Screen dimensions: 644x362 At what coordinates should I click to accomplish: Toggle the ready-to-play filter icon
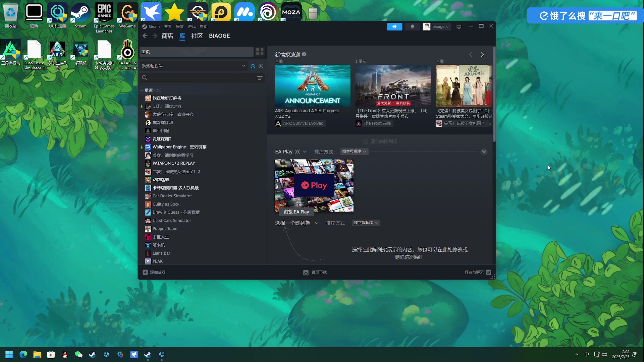[261, 66]
